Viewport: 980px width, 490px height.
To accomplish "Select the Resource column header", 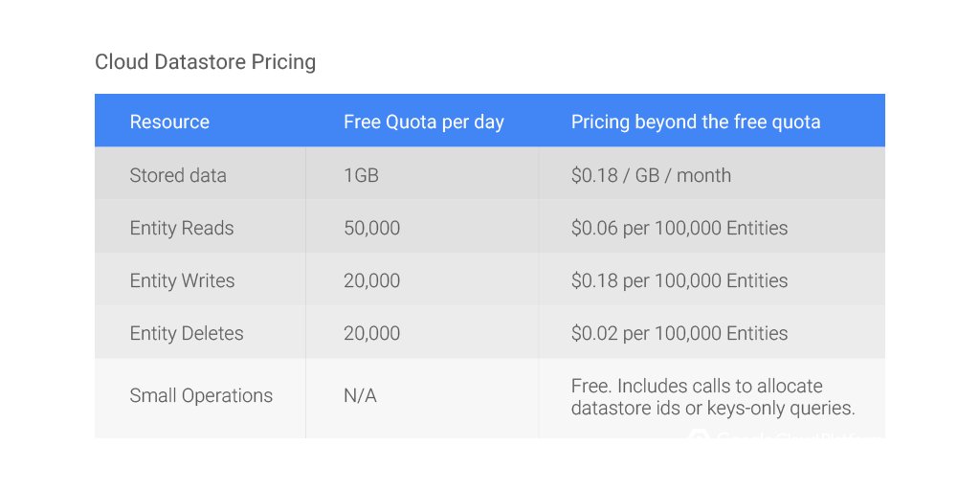I will coord(169,122).
